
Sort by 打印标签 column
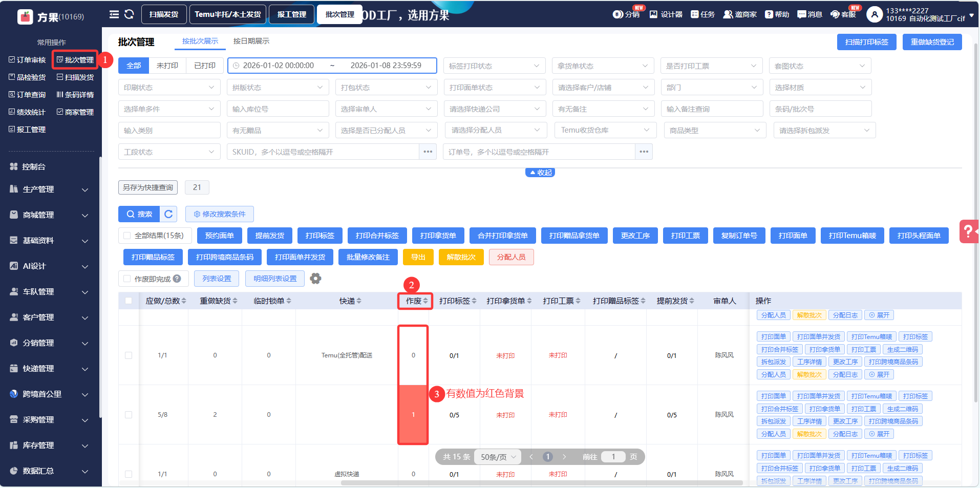point(474,301)
